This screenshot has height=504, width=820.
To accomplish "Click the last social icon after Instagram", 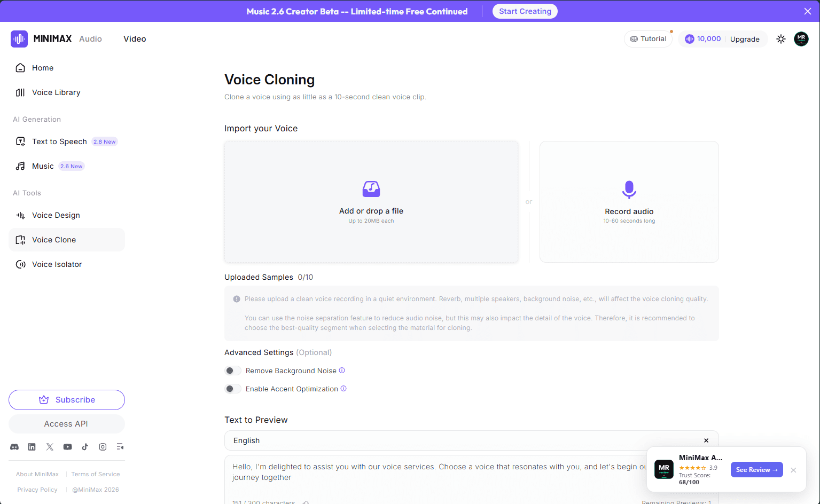I will pos(120,447).
